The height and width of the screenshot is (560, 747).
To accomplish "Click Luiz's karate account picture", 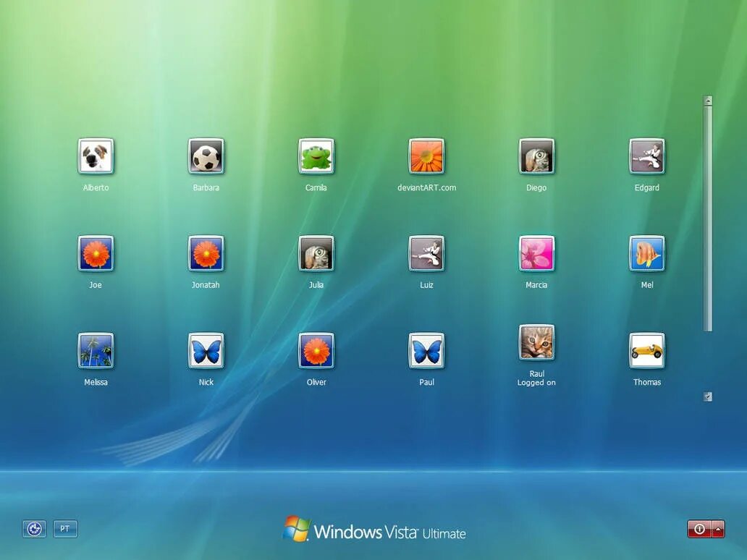I will point(426,253).
